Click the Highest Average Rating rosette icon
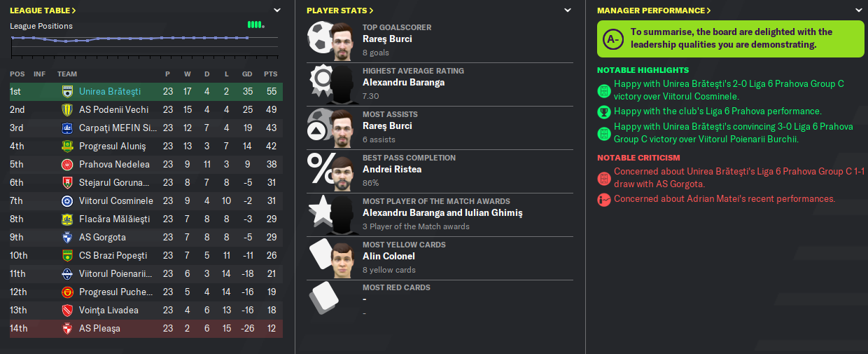Image resolution: width=868 pixels, height=354 pixels. click(x=323, y=82)
